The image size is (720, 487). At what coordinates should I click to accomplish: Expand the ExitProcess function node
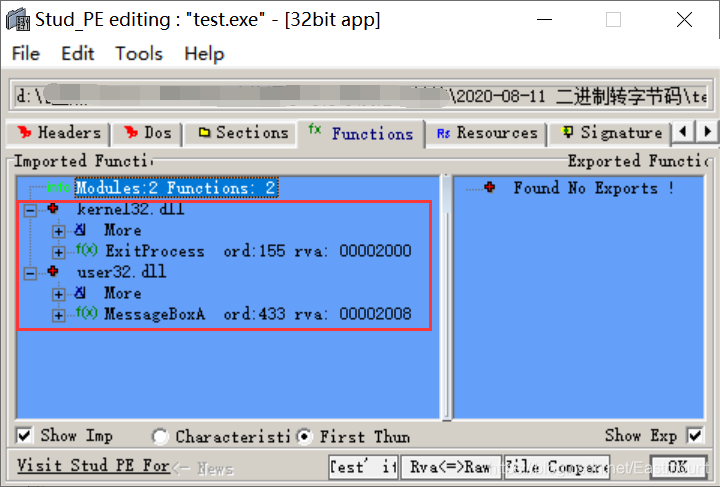58,252
